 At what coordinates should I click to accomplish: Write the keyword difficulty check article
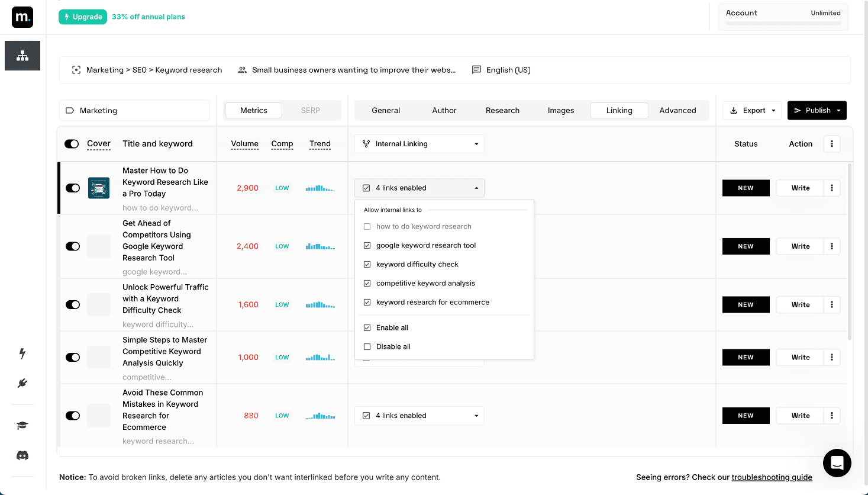pos(799,304)
